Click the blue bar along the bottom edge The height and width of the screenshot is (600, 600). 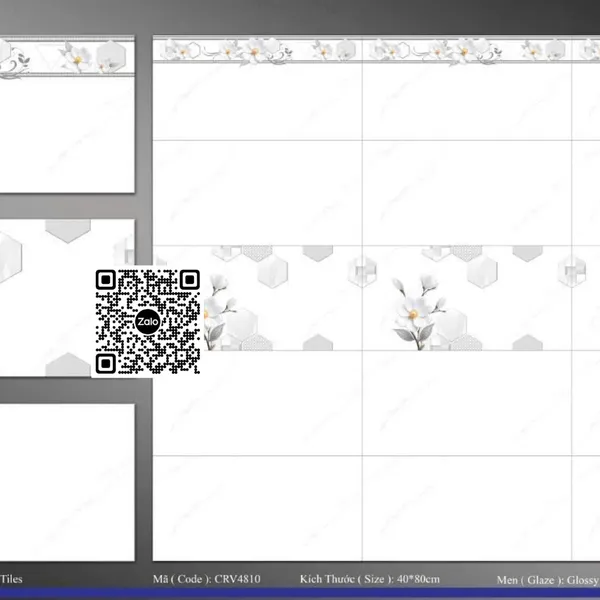300,594
